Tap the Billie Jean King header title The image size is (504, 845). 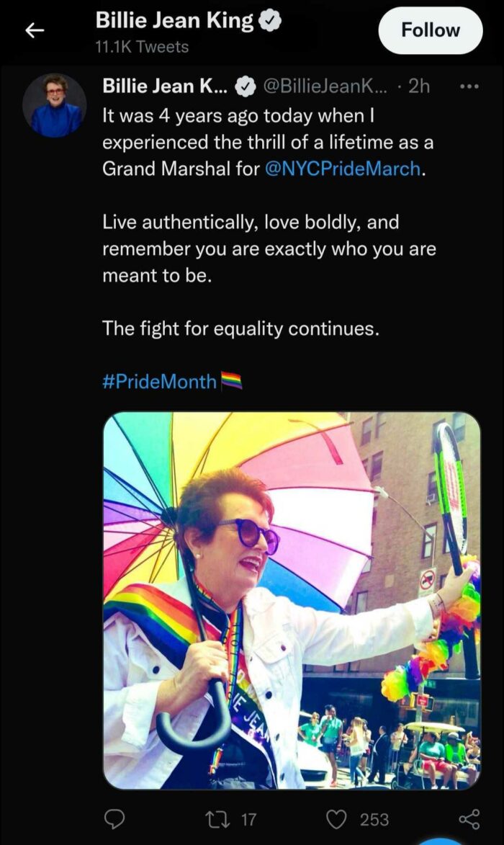click(x=174, y=20)
